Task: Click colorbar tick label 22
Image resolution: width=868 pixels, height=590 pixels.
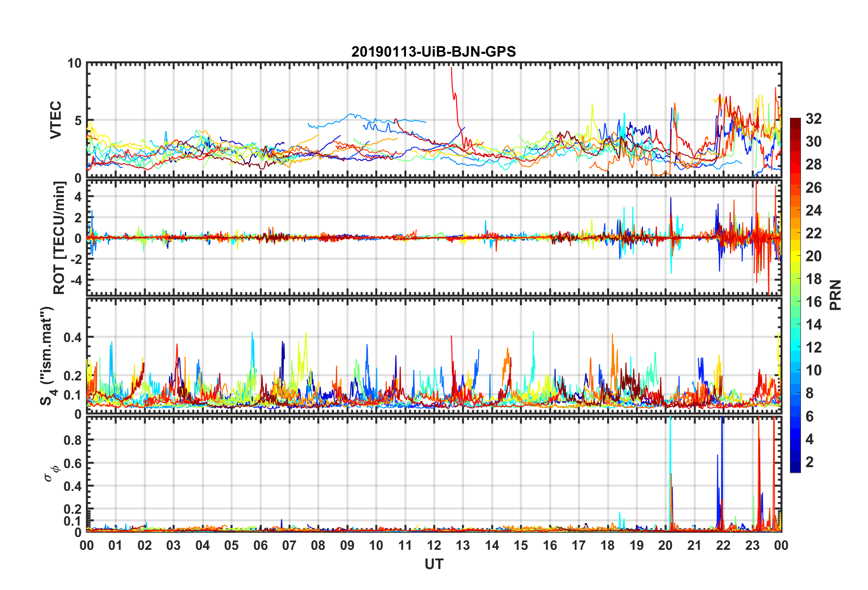Action: click(814, 233)
